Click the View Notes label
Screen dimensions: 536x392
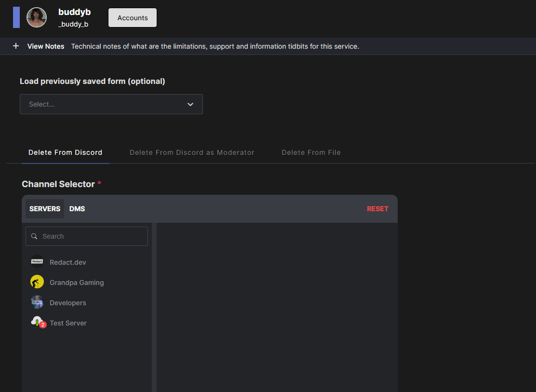click(46, 46)
